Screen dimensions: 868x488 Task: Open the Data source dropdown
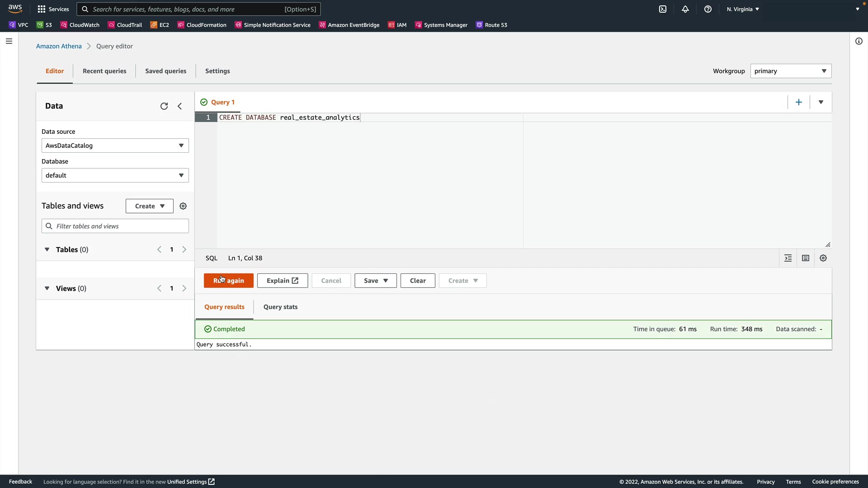[115, 145]
